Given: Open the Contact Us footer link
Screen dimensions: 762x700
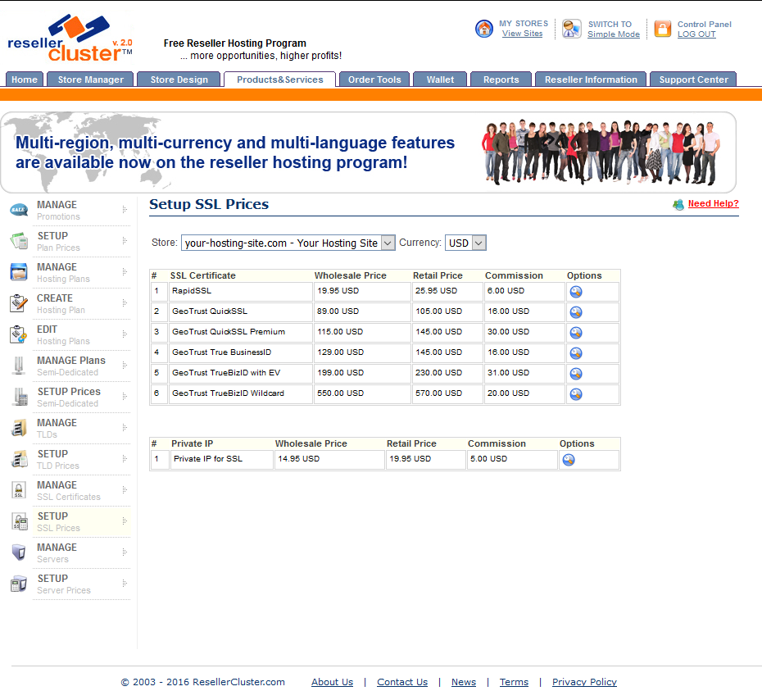Looking at the screenshot, I should coord(402,682).
